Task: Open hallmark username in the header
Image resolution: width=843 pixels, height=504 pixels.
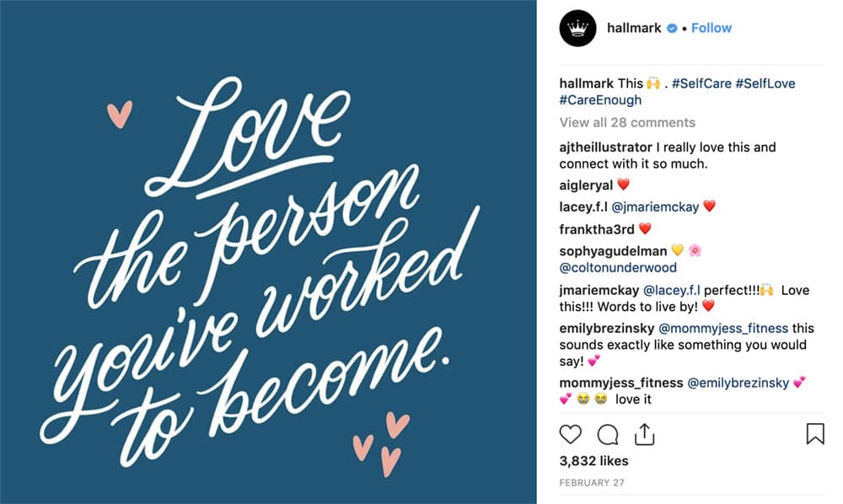Action: point(634,28)
